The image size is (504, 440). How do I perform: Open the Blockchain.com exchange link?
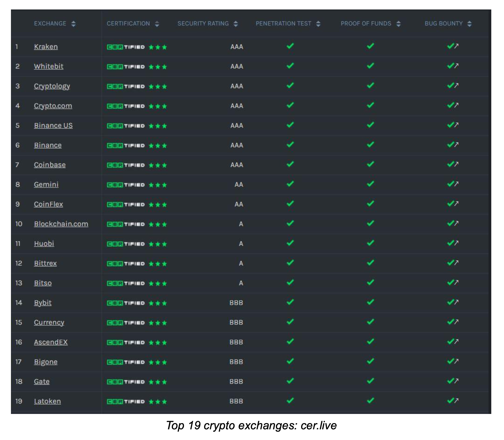tap(61, 224)
